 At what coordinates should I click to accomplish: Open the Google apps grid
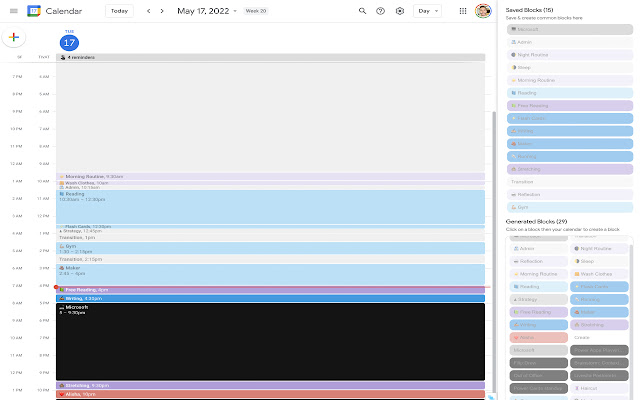click(463, 11)
